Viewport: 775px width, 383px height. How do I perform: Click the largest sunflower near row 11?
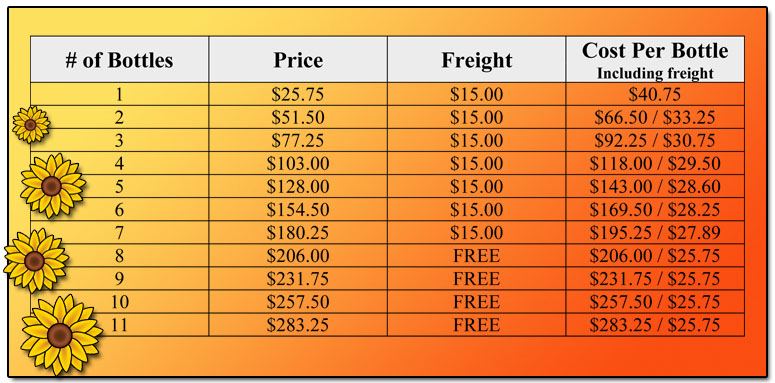(x=61, y=335)
